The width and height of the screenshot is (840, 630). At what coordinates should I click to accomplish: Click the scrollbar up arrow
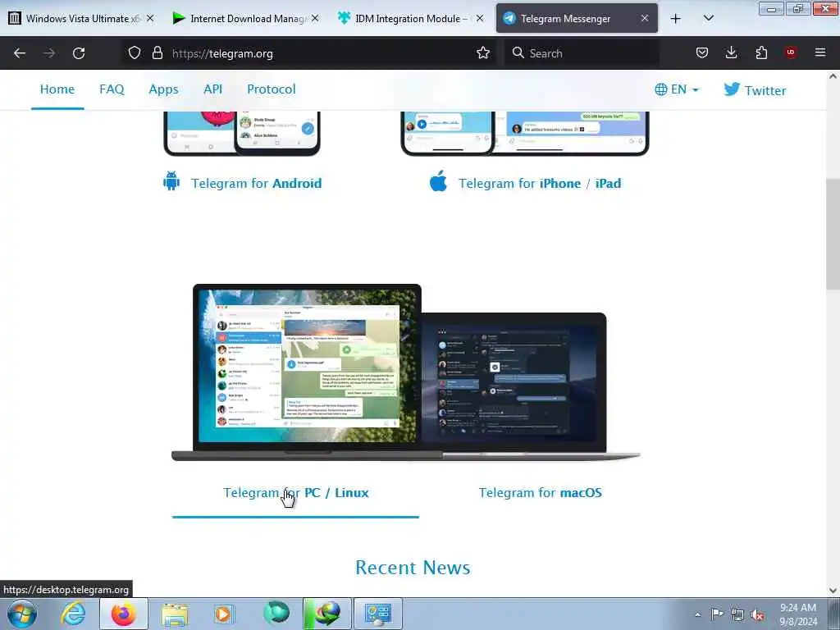pyautogui.click(x=833, y=76)
